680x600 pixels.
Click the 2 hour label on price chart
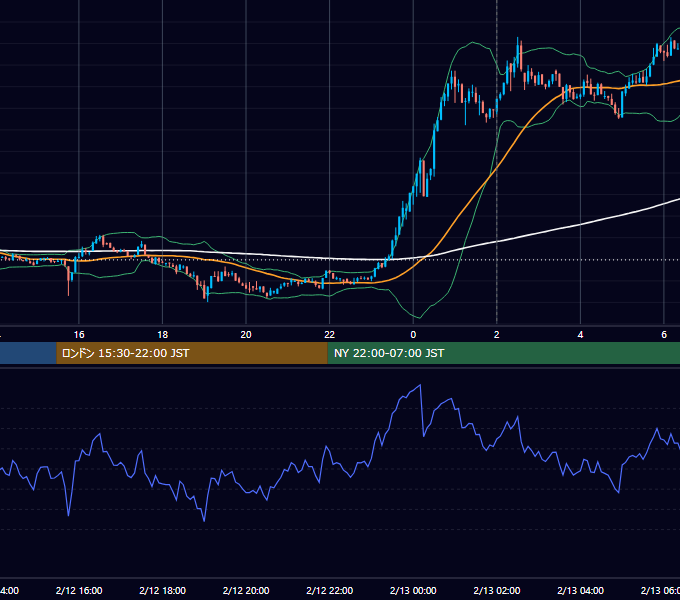coord(497,335)
